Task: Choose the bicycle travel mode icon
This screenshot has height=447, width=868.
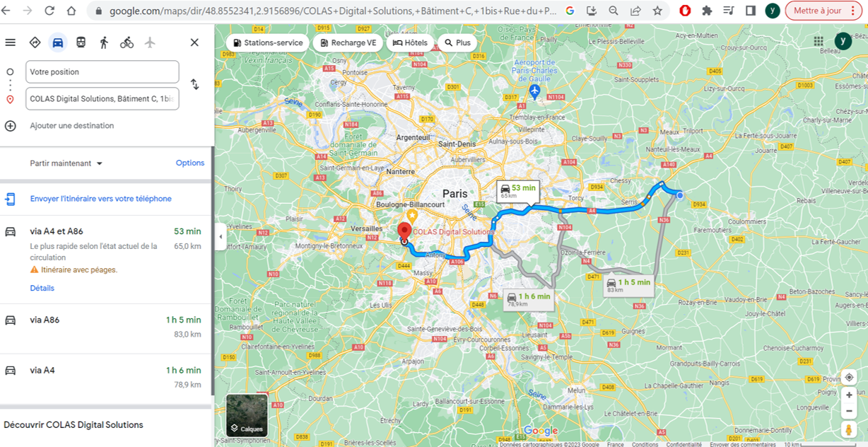Action: click(x=127, y=42)
